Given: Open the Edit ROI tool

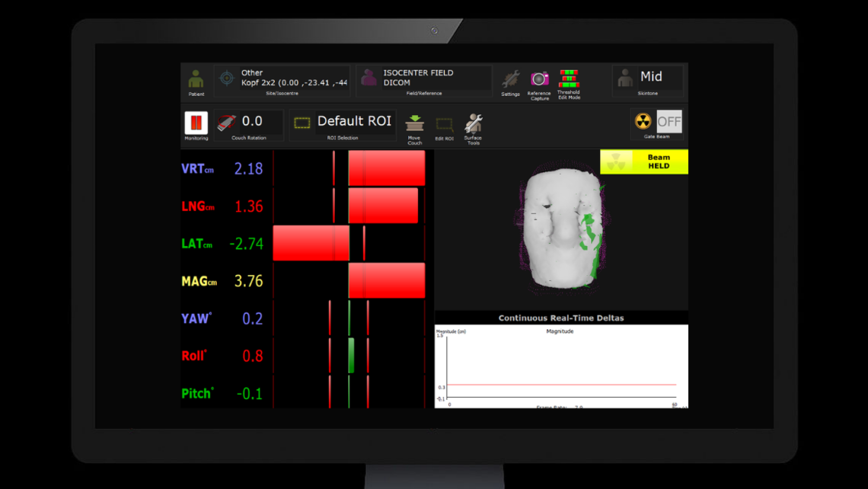Looking at the screenshot, I should [444, 126].
